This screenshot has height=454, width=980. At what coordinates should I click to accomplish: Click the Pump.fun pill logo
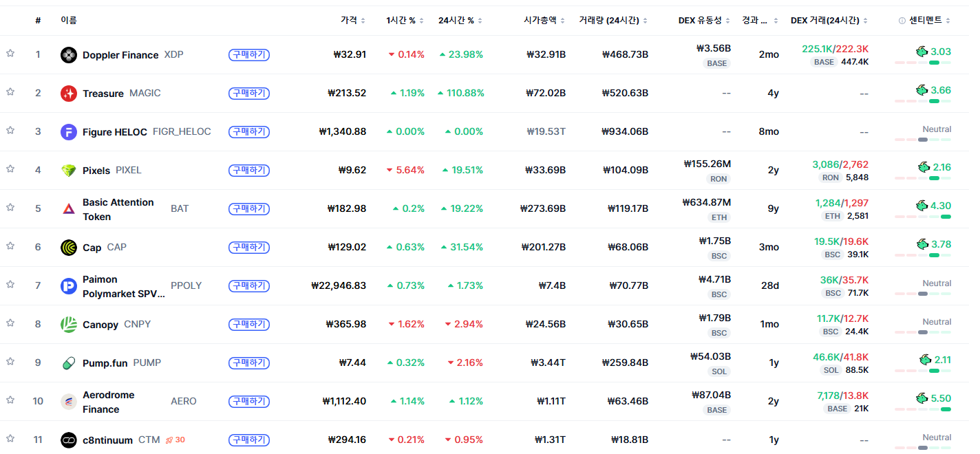68,363
